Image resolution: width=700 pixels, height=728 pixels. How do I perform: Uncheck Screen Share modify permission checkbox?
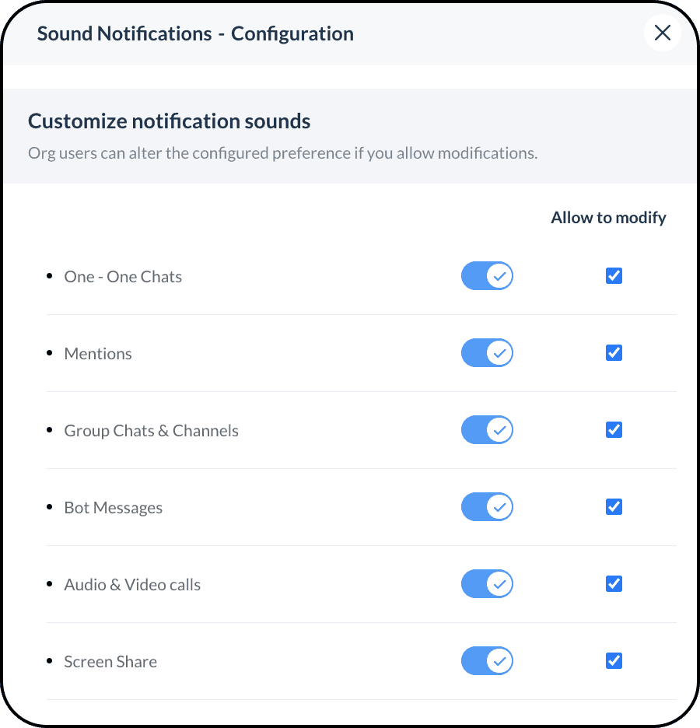pyautogui.click(x=614, y=661)
